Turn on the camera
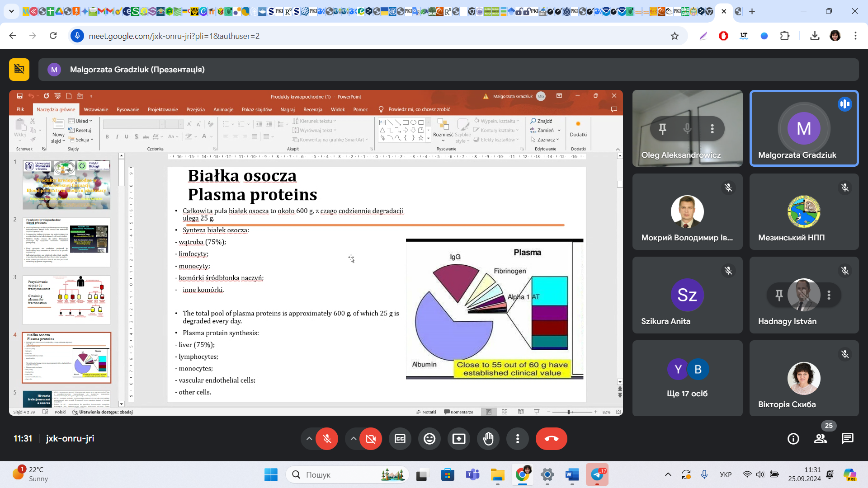 [371, 439]
